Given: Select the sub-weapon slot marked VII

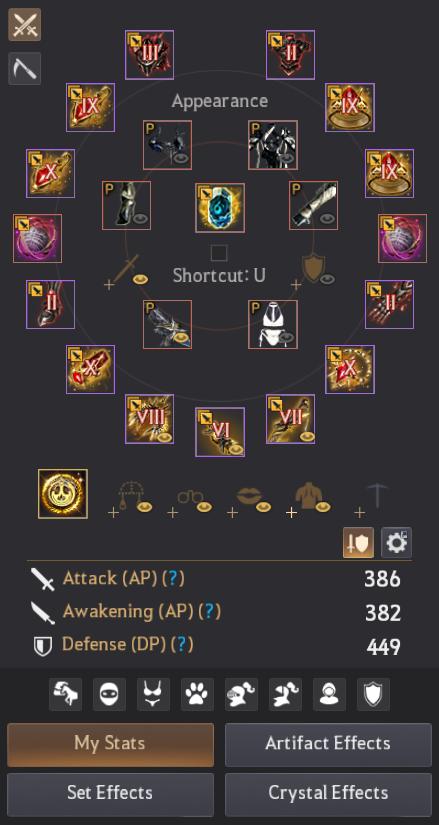Looking at the screenshot, I should click(x=291, y=419).
